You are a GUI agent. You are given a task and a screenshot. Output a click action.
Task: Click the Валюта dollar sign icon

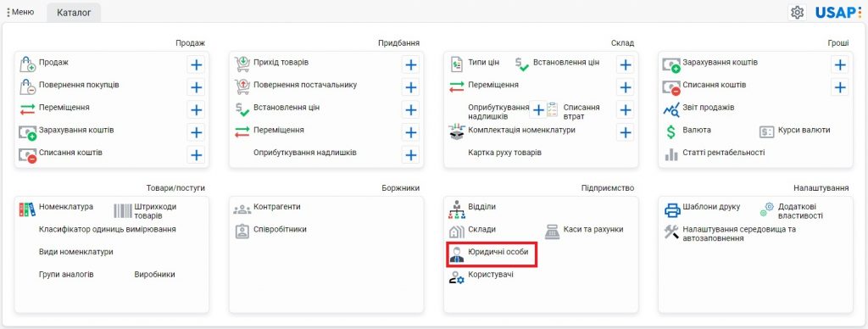(x=671, y=132)
